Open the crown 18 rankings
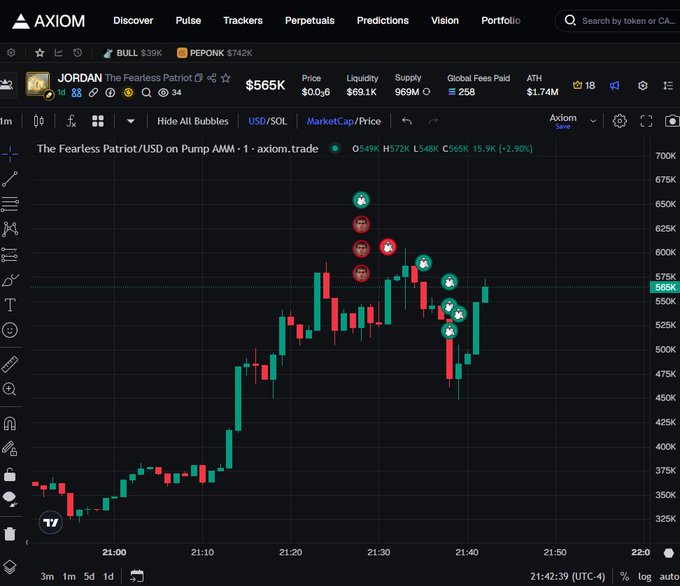The image size is (680, 586). tap(584, 85)
